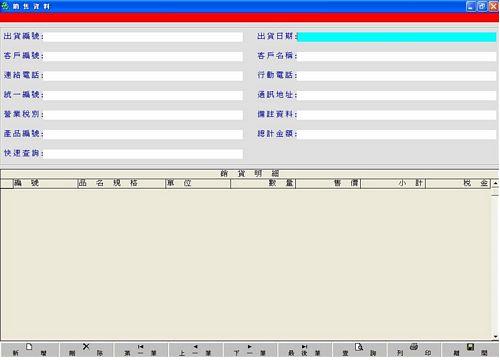The height and width of the screenshot is (360, 500).
Task: Focus the 出貨編號 input field
Action: point(143,37)
